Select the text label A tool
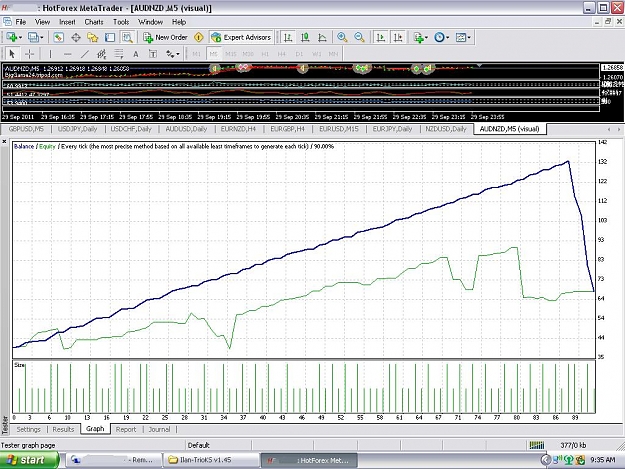Image resolution: width=625 pixels, height=469 pixels. [x=136, y=54]
